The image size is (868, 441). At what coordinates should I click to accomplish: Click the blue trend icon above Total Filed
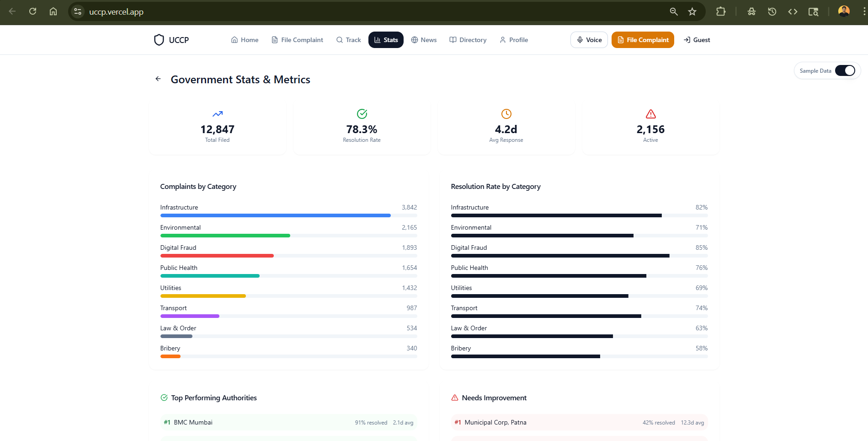(x=218, y=114)
